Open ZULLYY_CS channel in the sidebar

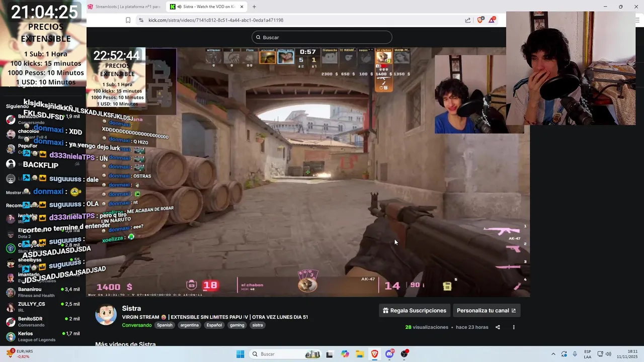43,307
